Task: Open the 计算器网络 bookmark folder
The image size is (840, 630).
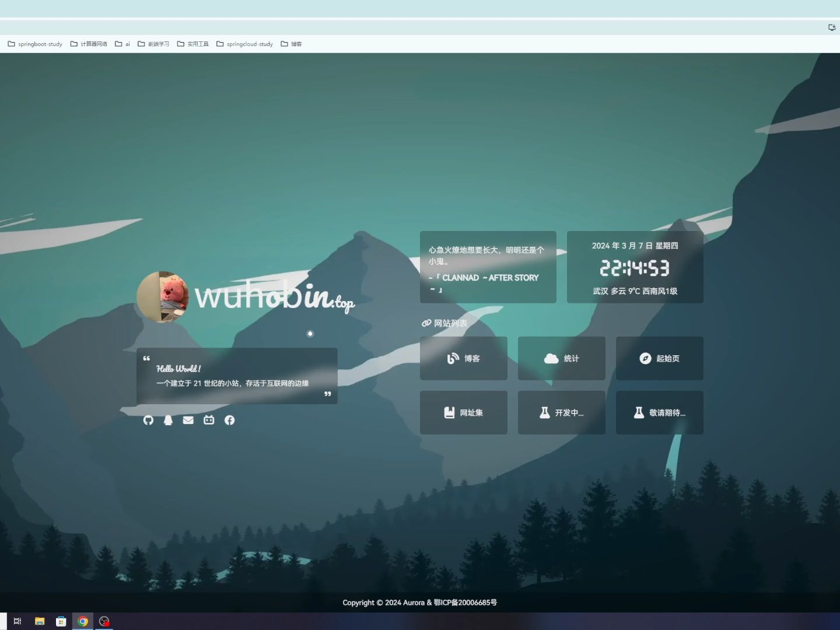Action: (89, 44)
